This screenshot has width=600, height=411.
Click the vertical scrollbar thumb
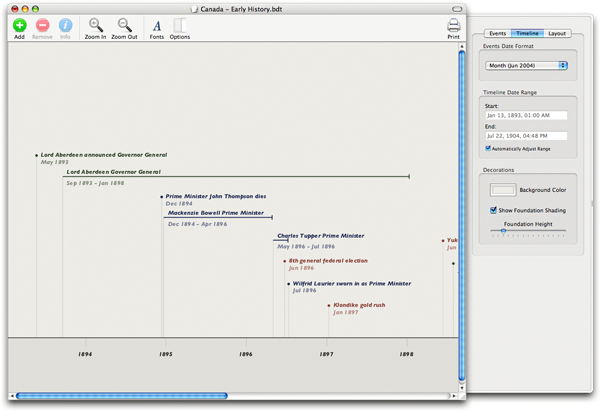(x=462, y=215)
